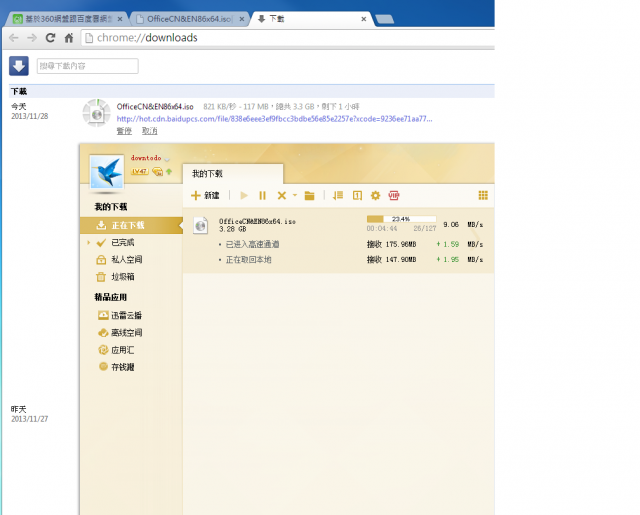This screenshot has width=640, height=515.
Task: Close the OfficeCN&EN86x64.iso Chrome tab
Action: pyautogui.click(x=242, y=19)
